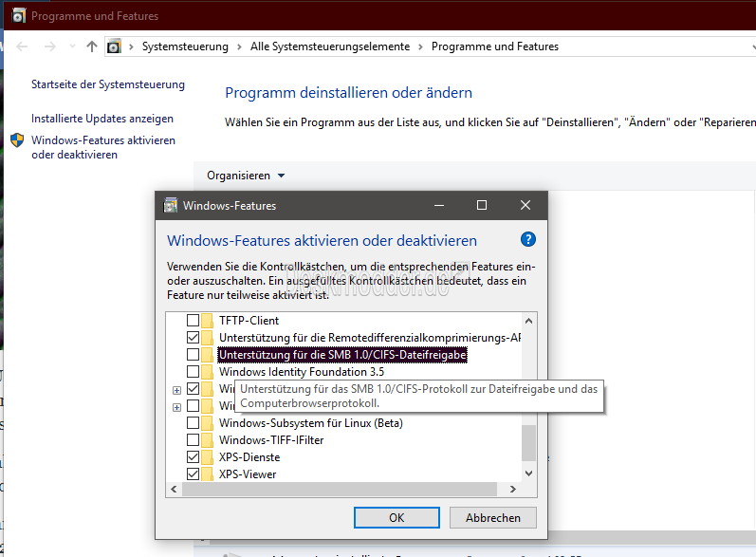This screenshot has height=557, width=756.
Task: Select Windows Identity Foundation 3.5 text
Action: click(x=302, y=372)
